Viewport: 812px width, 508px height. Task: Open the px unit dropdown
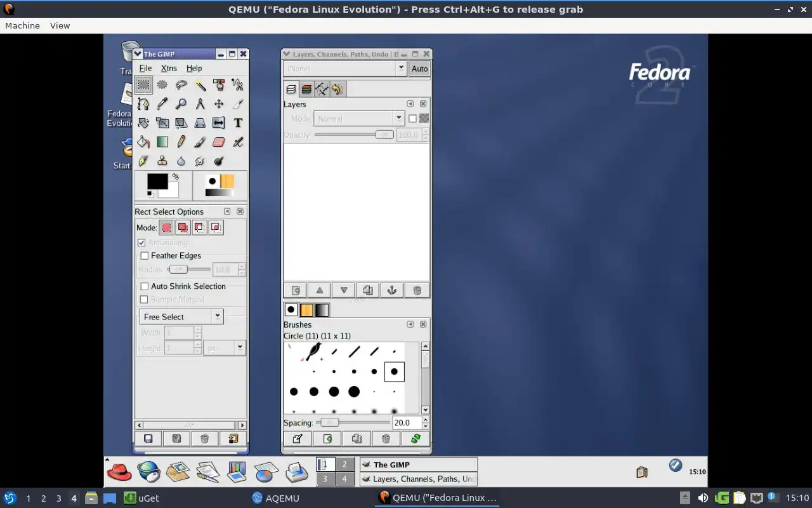point(225,348)
